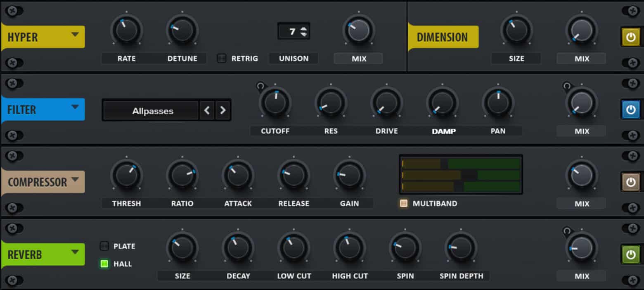The image size is (644, 290).
Task: Click the Drive knob in the Filter module
Action: click(386, 102)
